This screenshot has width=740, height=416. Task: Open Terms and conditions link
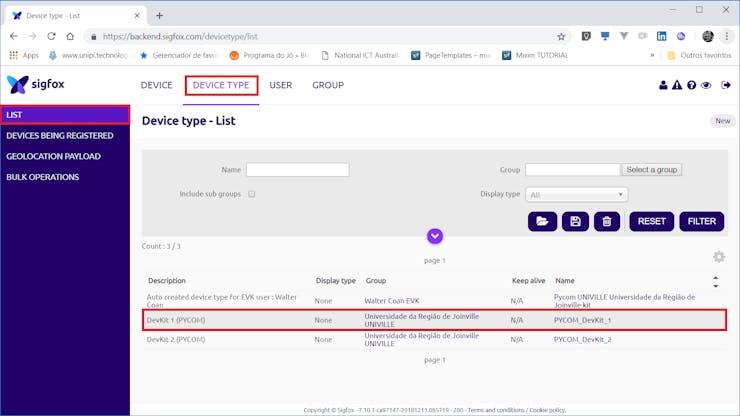(496, 410)
